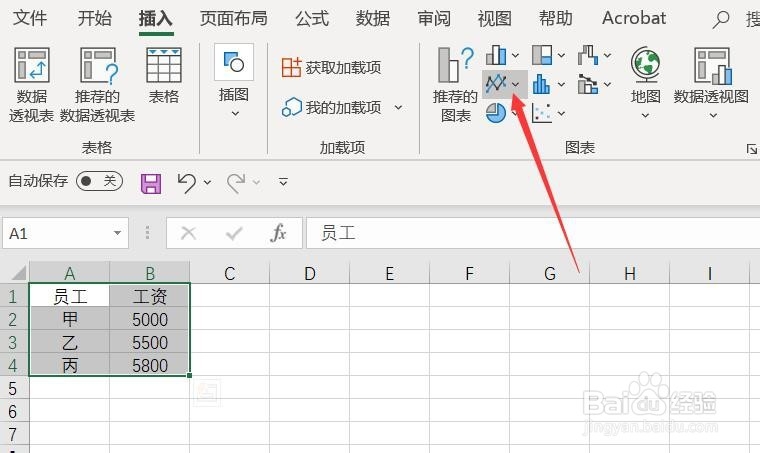Insert a table with the 表格 icon
The width and height of the screenshot is (760, 453).
[x=164, y=65]
